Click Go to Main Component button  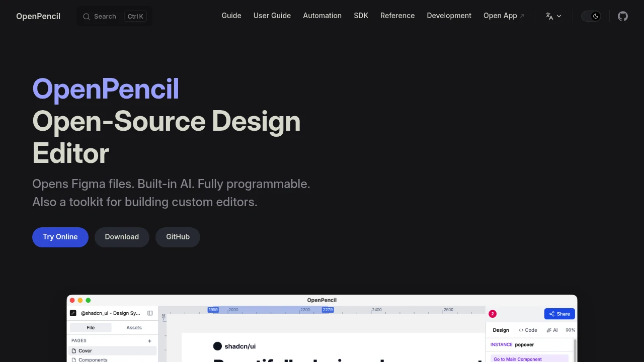(x=529, y=359)
